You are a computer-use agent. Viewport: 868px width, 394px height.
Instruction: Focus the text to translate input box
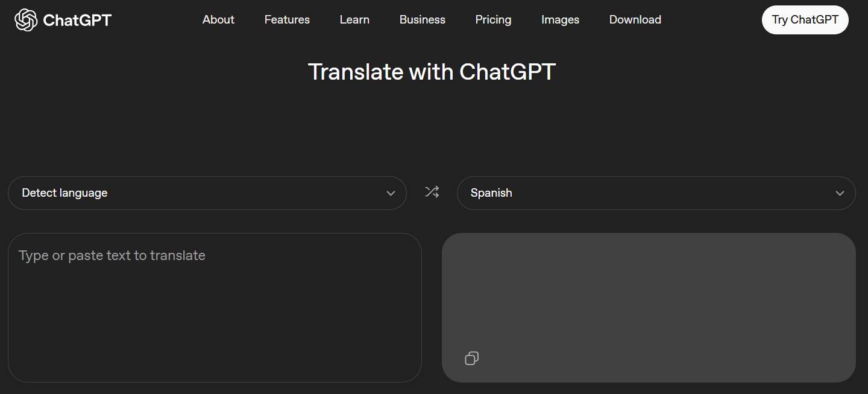pyautogui.click(x=215, y=308)
